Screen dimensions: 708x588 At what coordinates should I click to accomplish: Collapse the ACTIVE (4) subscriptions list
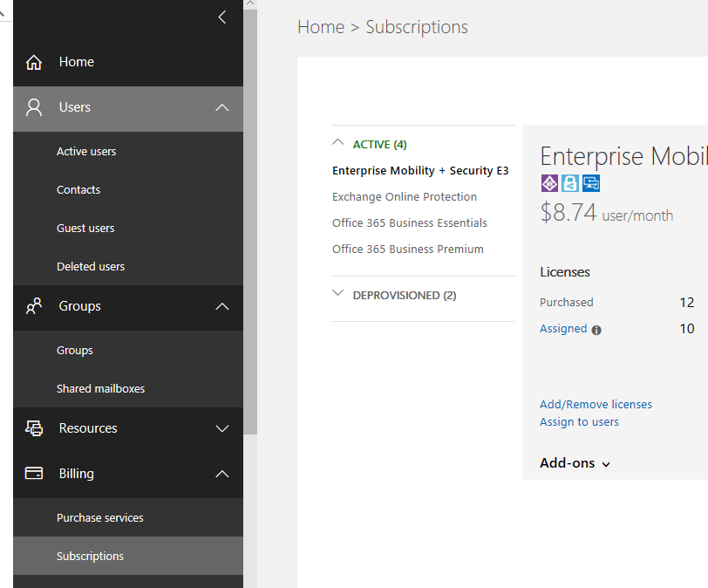pyautogui.click(x=337, y=142)
